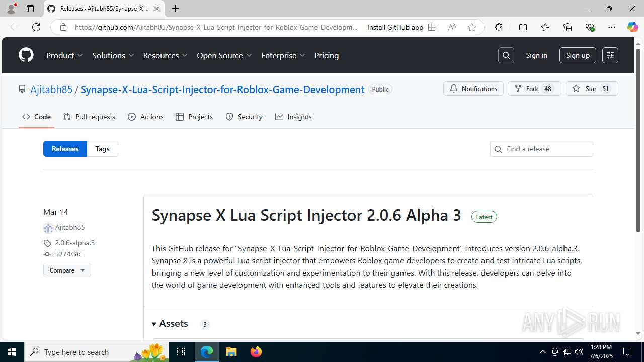Image resolution: width=644 pixels, height=362 pixels.
Task: Open Edge Settings and more menu
Action: (612, 27)
